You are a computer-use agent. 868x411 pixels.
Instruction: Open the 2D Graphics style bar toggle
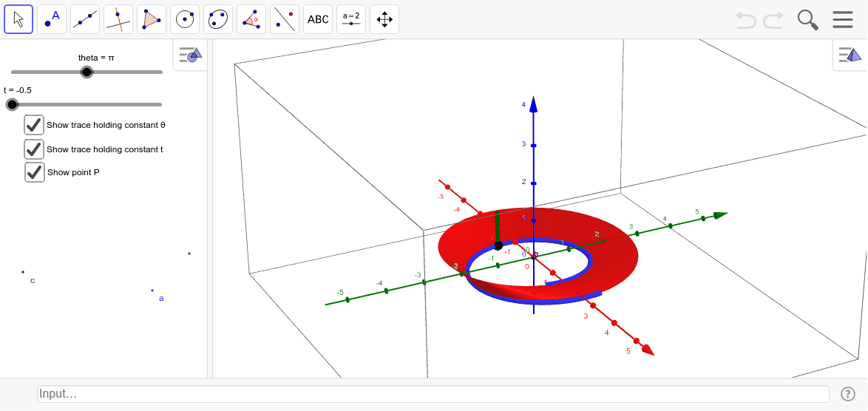(191, 55)
